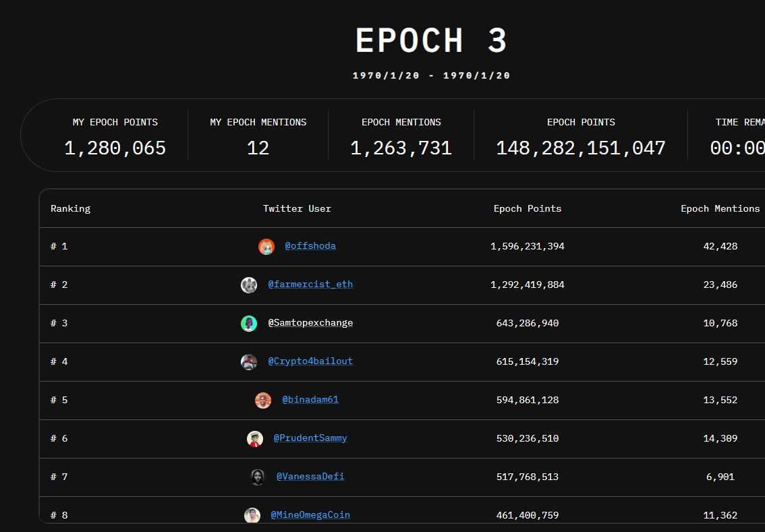Click the EPOCH MENTIONS stat label
Viewport: 765px width, 532px height.
401,123
